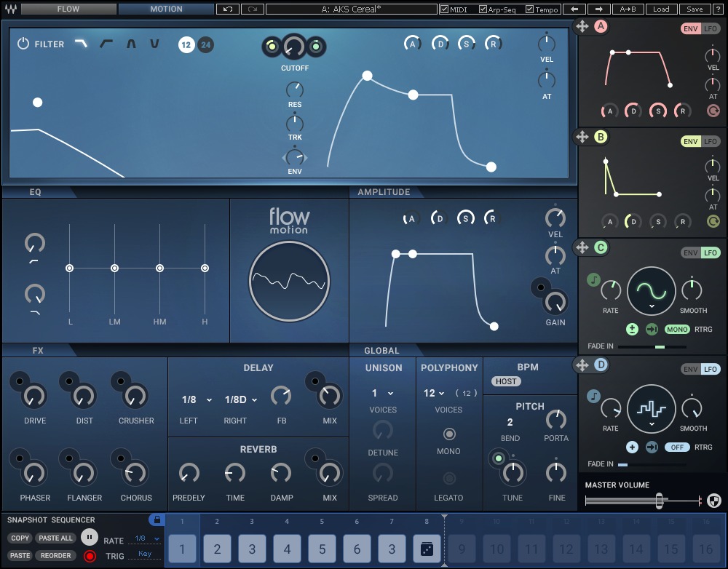Click the A to B copy button

pyautogui.click(x=628, y=9)
